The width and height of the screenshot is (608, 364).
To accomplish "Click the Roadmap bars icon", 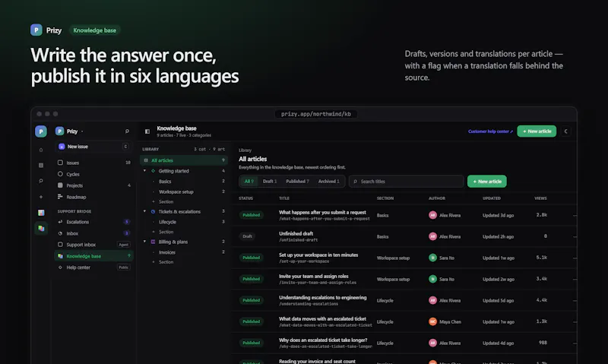I will (60, 197).
